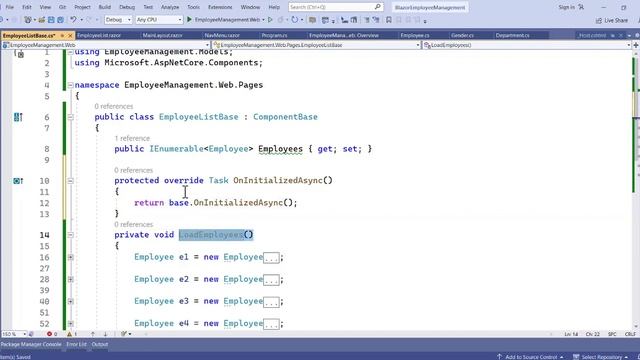The image size is (640, 360).
Task: Click the split editor plus icon at right
Action: tap(636, 45)
